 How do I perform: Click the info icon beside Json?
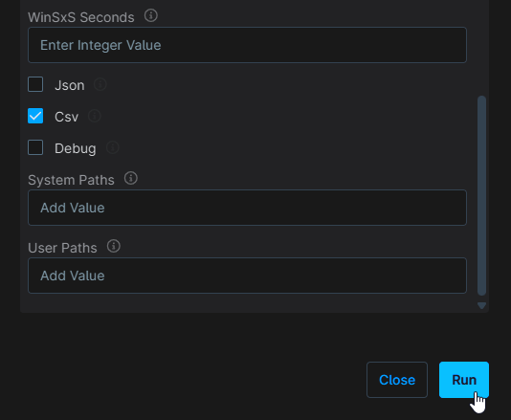pyautogui.click(x=100, y=84)
